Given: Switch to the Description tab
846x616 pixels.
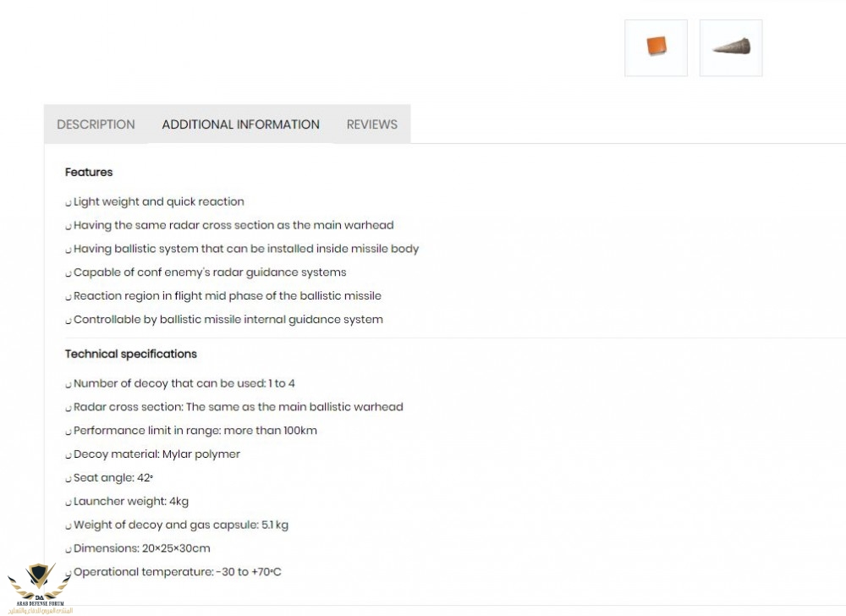Looking at the screenshot, I should click(x=96, y=124).
